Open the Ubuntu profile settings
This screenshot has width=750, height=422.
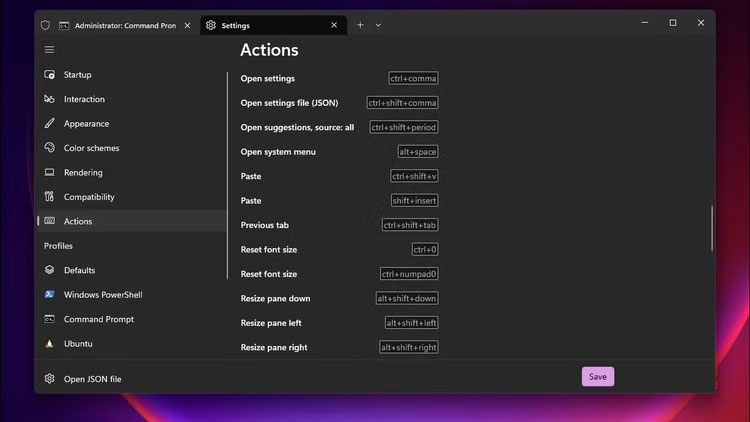point(132,344)
